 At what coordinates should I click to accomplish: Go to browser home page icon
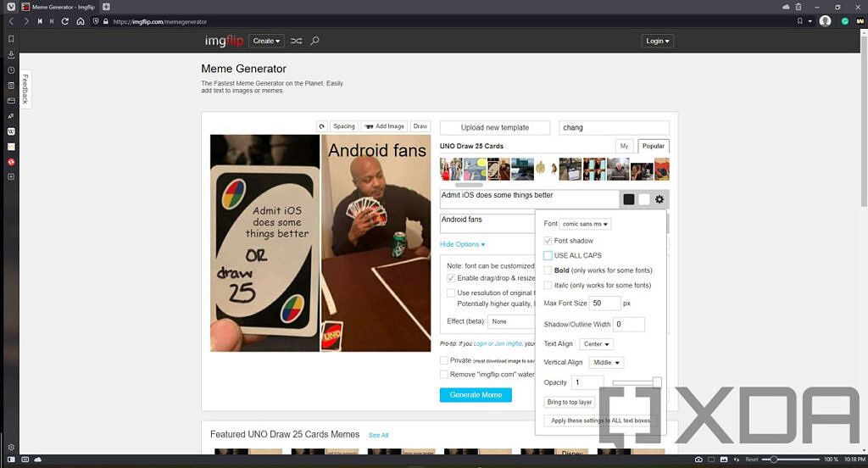tap(81, 21)
